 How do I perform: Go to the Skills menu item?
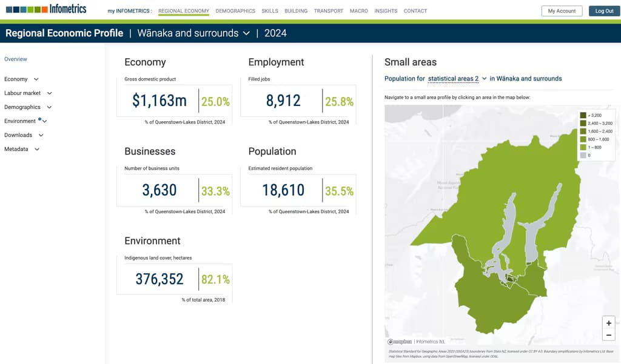(x=270, y=11)
